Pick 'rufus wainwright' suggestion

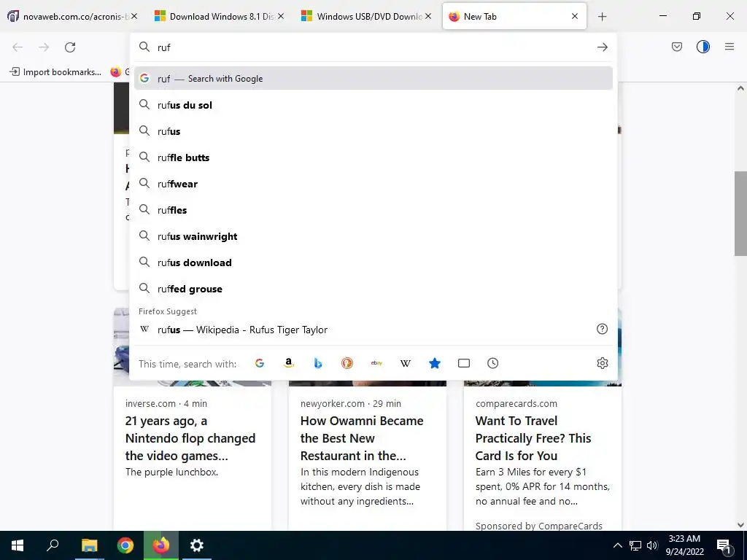tap(373, 236)
